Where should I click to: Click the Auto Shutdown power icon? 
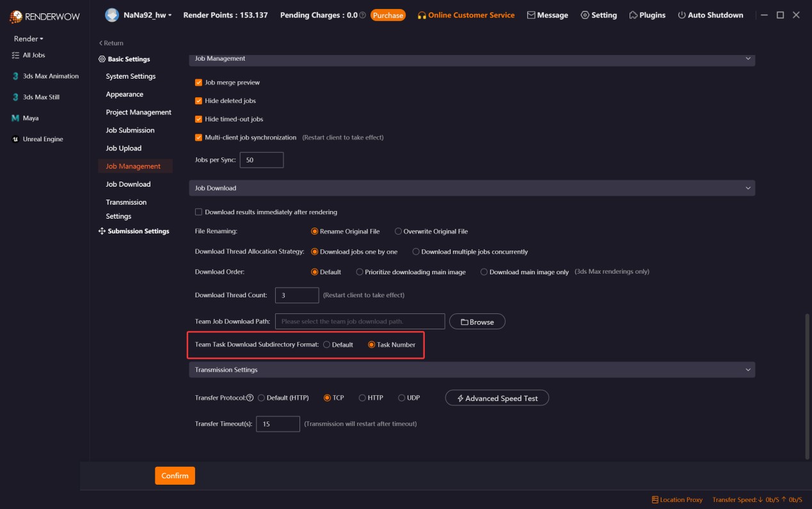tap(681, 15)
